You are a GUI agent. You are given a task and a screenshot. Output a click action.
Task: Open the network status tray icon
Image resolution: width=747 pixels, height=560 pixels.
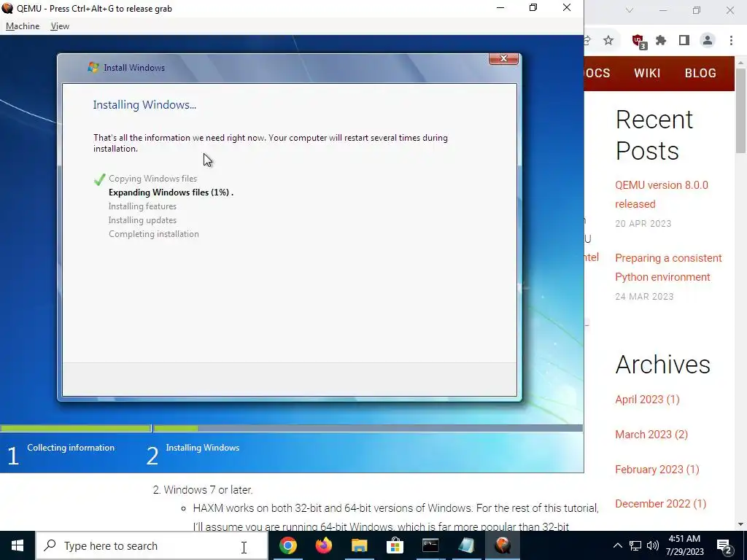[635, 545]
